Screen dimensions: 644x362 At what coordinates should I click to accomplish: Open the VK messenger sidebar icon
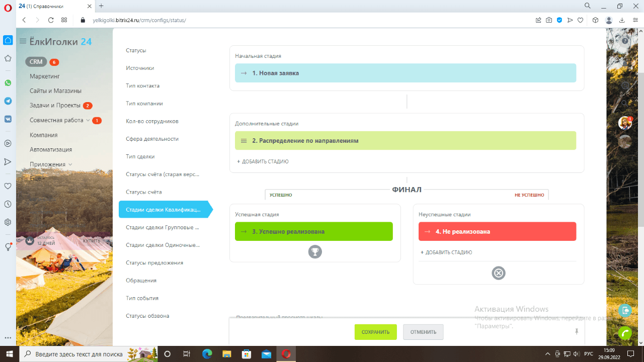click(8, 119)
